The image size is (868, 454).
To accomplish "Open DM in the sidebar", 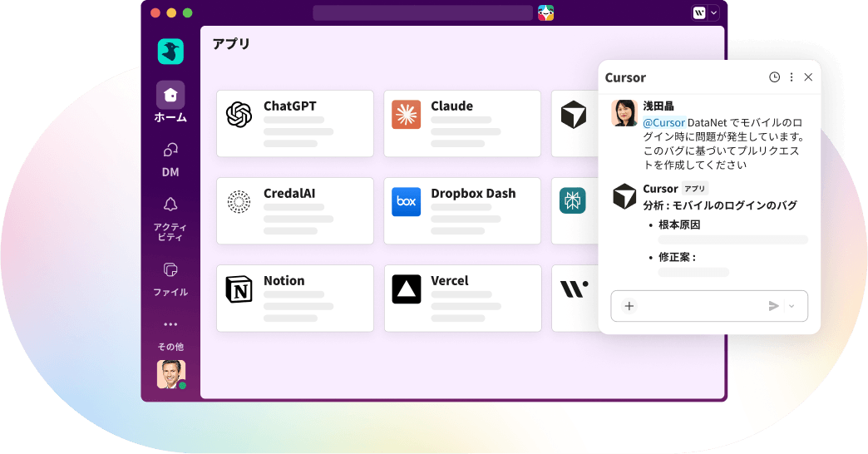I will 170,160.
